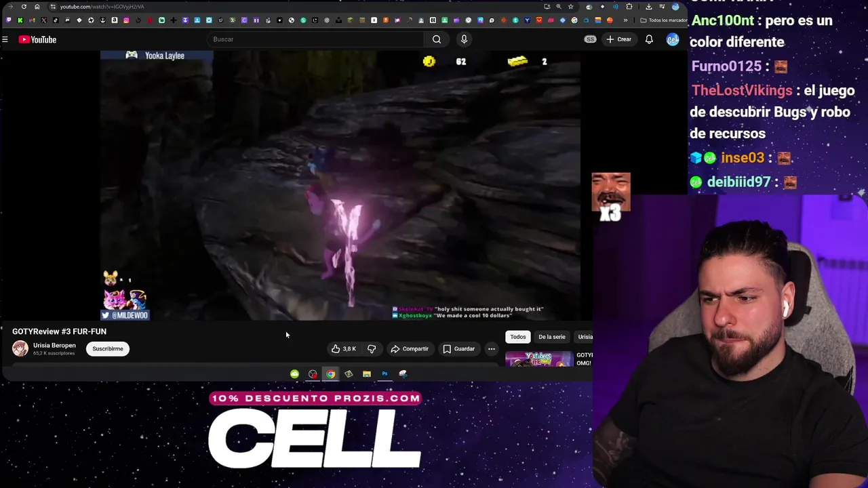This screenshot has height=488, width=868.
Task: Click the 65,2 K suscriptores text
Action: (x=54, y=353)
